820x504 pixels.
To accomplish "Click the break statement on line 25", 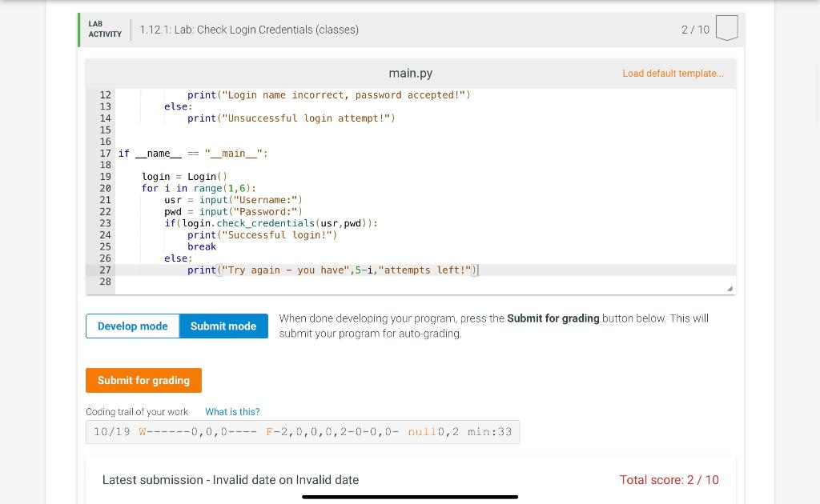I will (201, 246).
